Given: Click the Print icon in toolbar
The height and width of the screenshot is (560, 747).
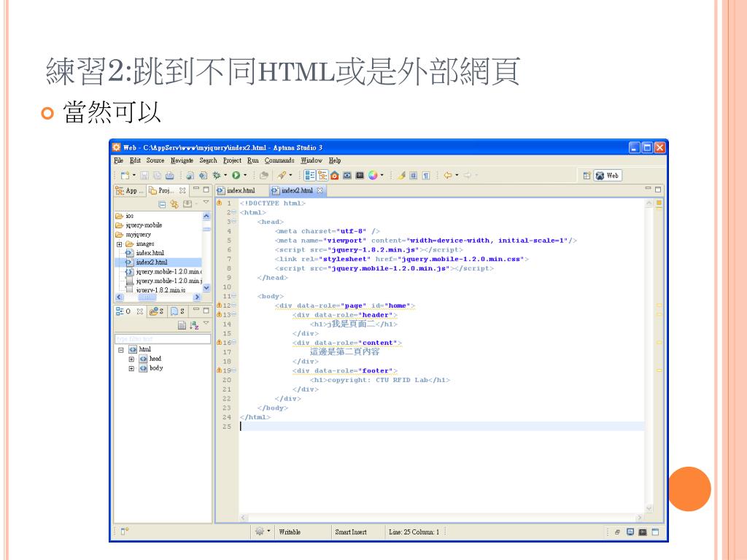Looking at the screenshot, I should [169, 176].
